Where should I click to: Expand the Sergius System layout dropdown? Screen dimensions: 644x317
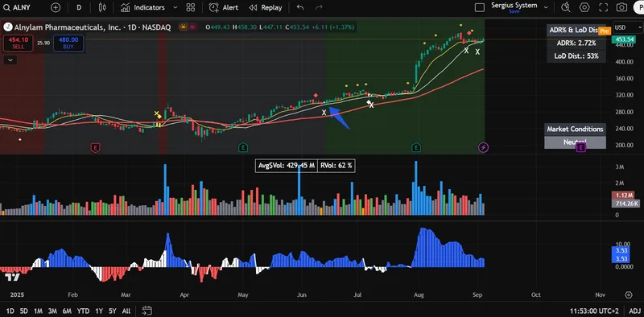tap(546, 7)
